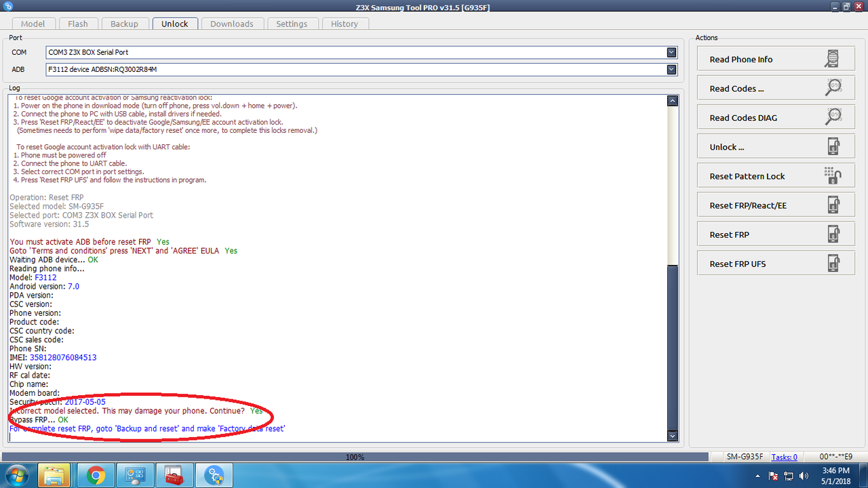Expand the ADB device dropdown arrow

click(x=671, y=69)
